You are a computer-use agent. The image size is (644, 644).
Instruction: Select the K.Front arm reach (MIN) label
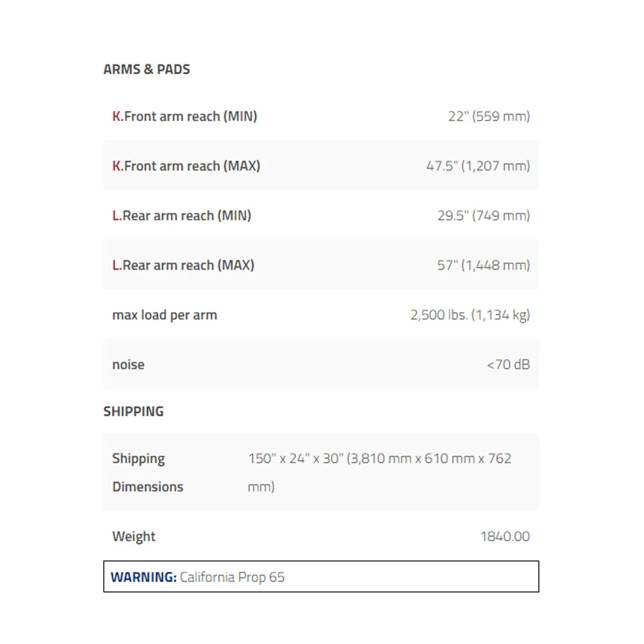[185, 116]
